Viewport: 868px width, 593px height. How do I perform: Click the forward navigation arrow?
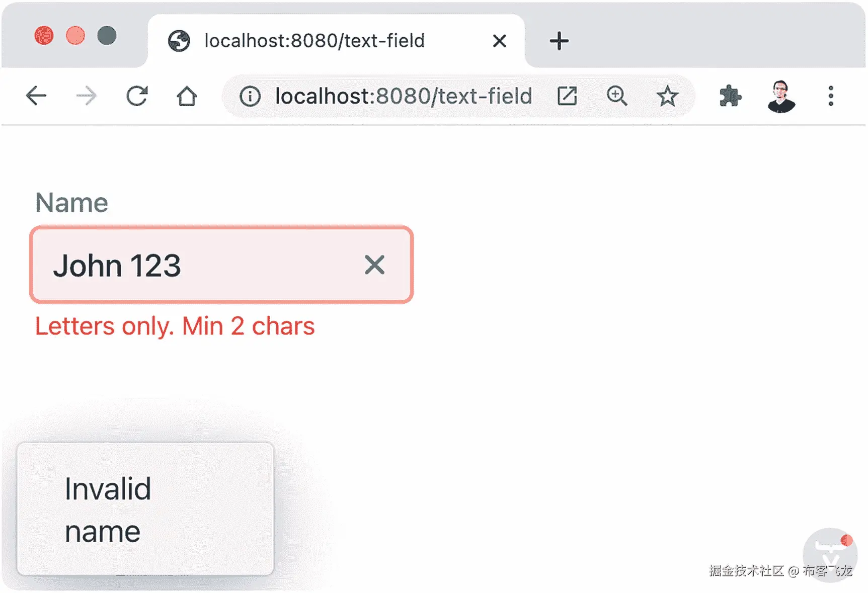[x=86, y=96]
